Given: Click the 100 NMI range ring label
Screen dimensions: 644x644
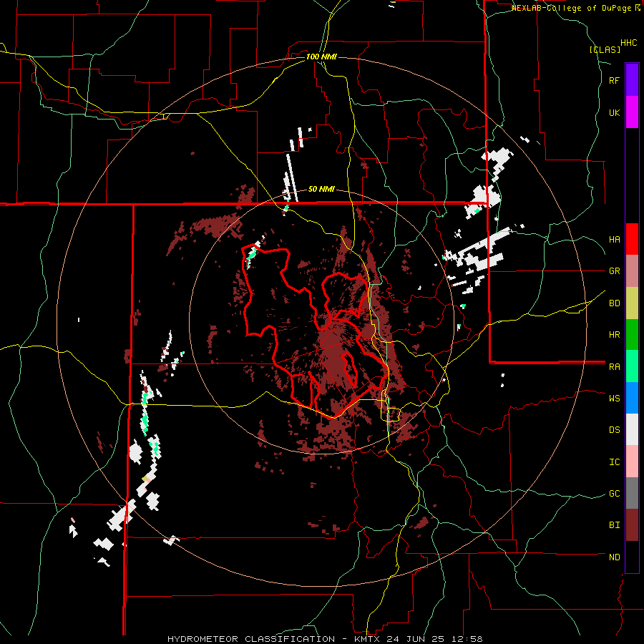Looking at the screenshot, I should [x=321, y=57].
